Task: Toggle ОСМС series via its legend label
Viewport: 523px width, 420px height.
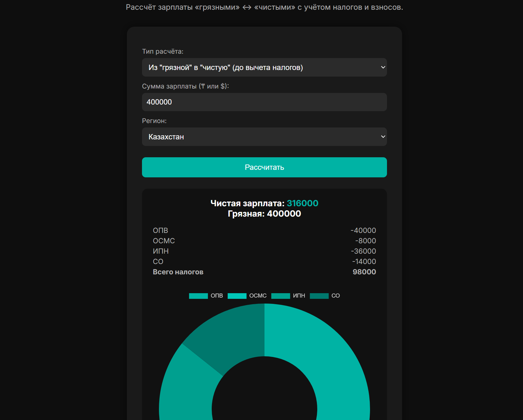Action: click(x=258, y=295)
